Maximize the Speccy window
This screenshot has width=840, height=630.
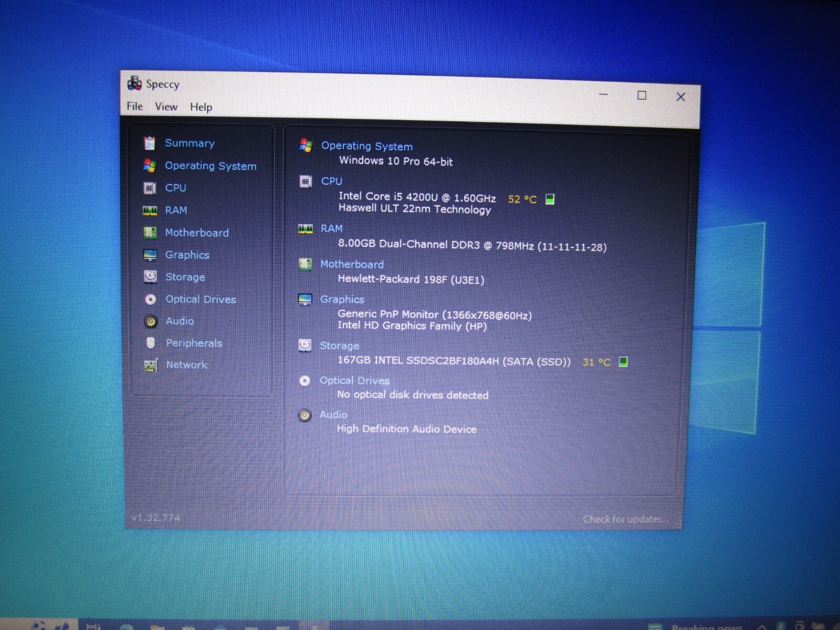point(642,95)
